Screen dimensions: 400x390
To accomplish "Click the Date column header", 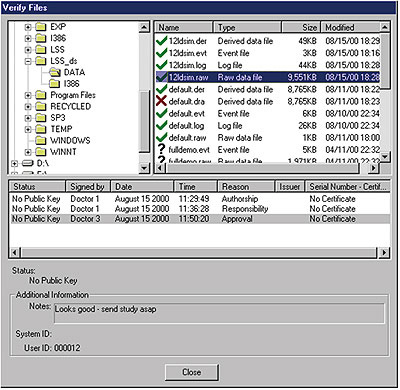I will (x=142, y=187).
